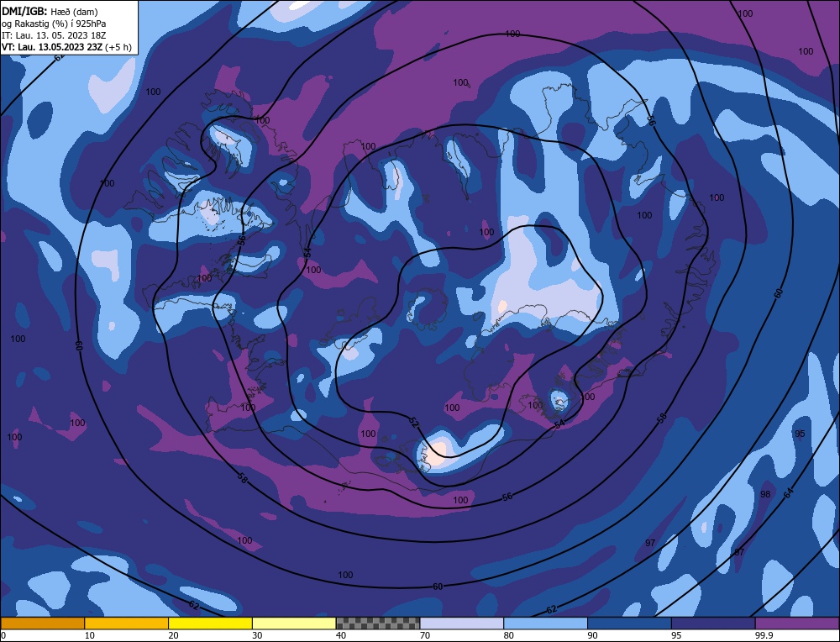Click the dark orange 0–10 legend swatch
Image resolution: width=840 pixels, height=642 pixels.
point(43,624)
